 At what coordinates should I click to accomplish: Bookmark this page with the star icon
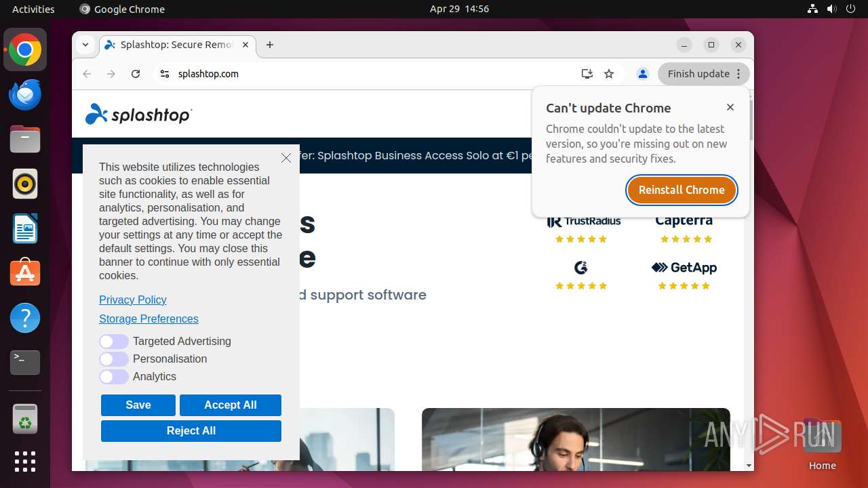[x=609, y=74]
